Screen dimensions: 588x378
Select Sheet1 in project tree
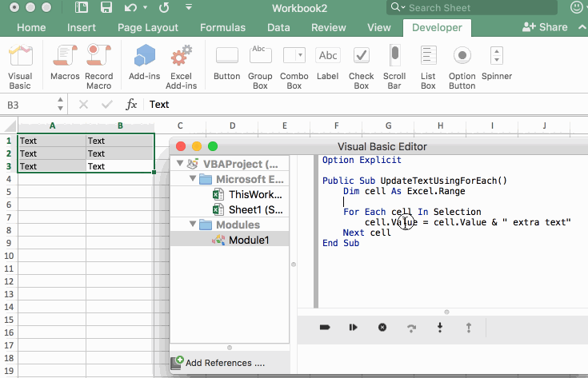click(x=248, y=209)
